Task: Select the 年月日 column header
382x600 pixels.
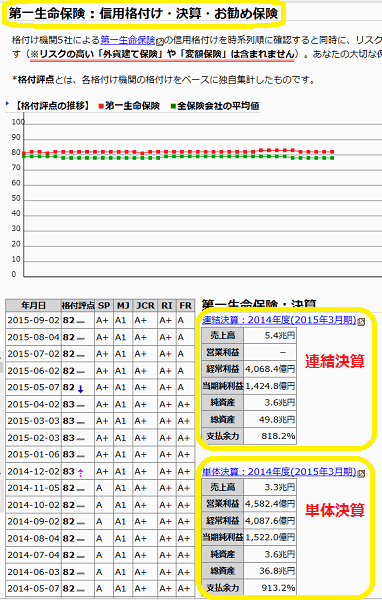Action: (x=33, y=305)
